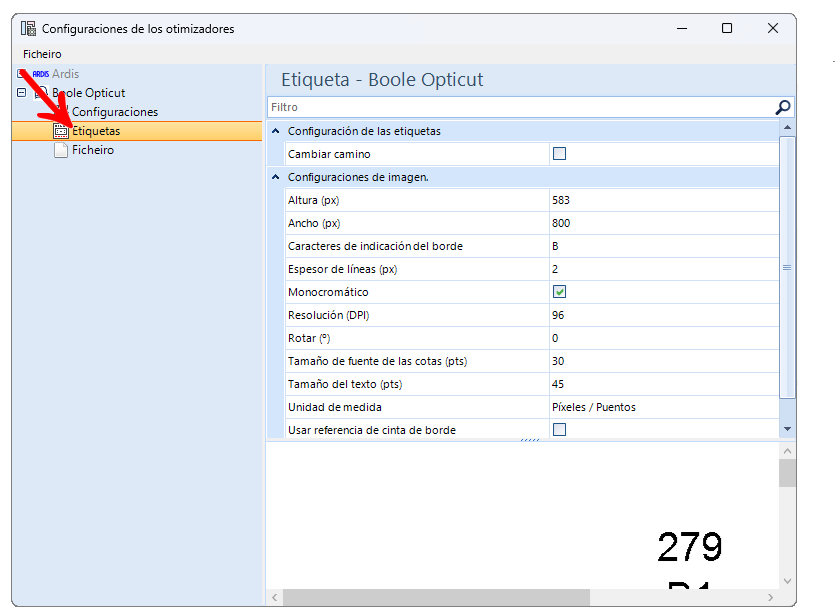This screenshot has height=616, width=837.
Task: Collapse Configuraciones de imagen section
Action: pyautogui.click(x=275, y=177)
